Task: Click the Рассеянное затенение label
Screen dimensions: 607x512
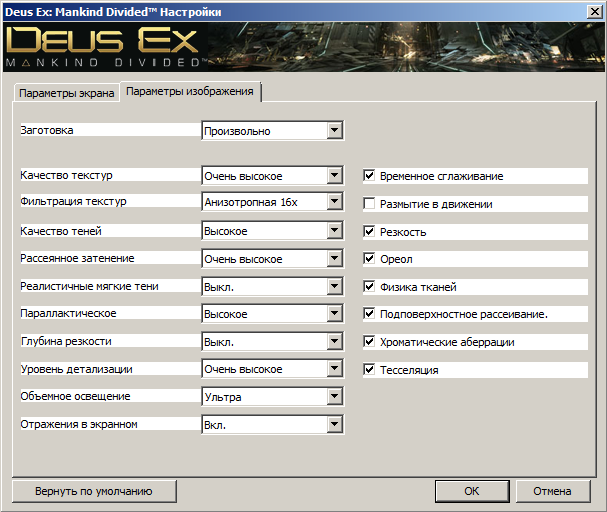Action: tap(77, 258)
